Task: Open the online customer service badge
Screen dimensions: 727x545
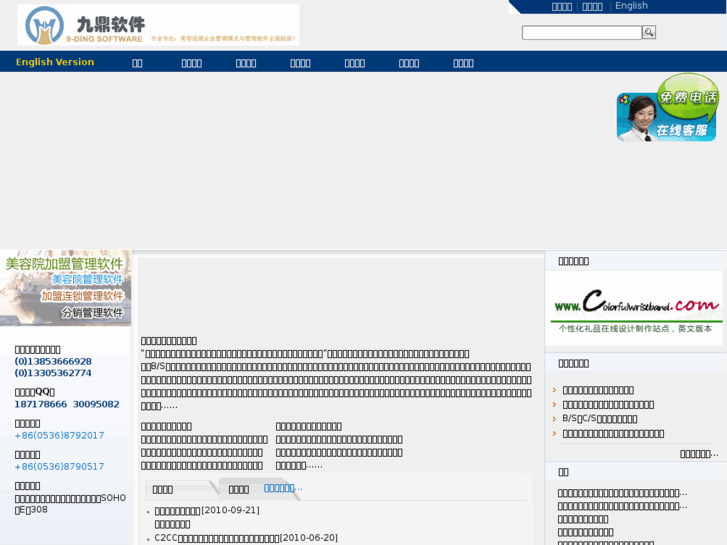Action: coord(666,118)
